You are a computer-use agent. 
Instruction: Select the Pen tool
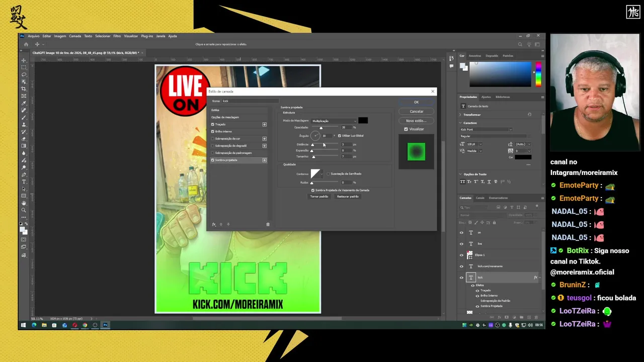(x=24, y=174)
